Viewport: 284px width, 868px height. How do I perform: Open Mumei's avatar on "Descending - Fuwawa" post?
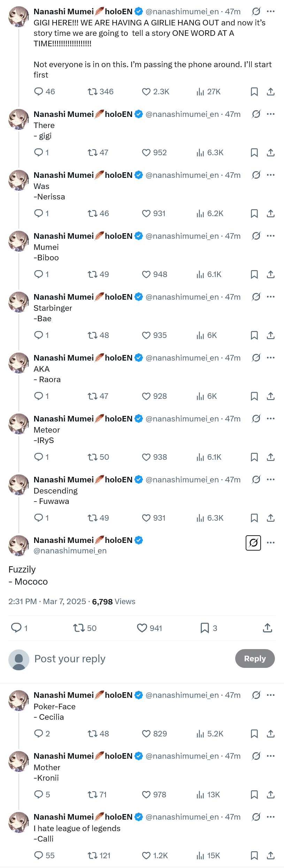[x=19, y=484]
